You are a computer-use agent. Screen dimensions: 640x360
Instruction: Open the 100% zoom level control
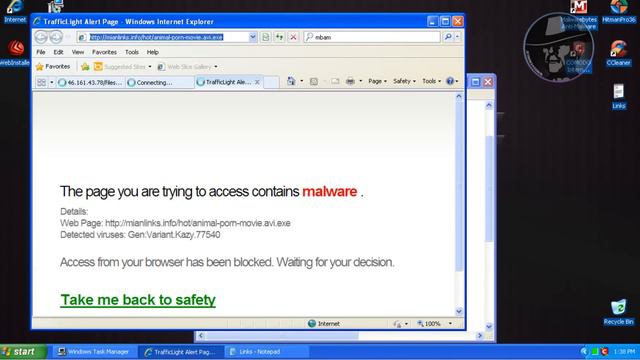pyautogui.click(x=434, y=324)
